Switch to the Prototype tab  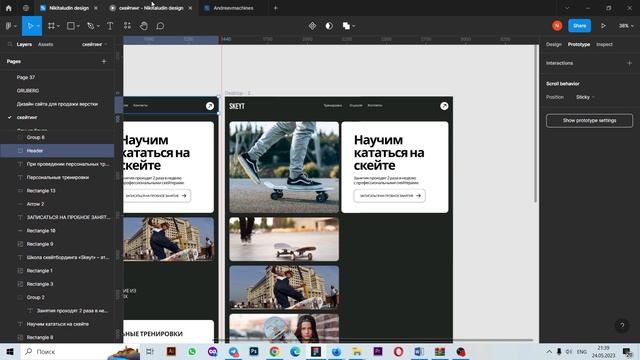[x=579, y=44]
